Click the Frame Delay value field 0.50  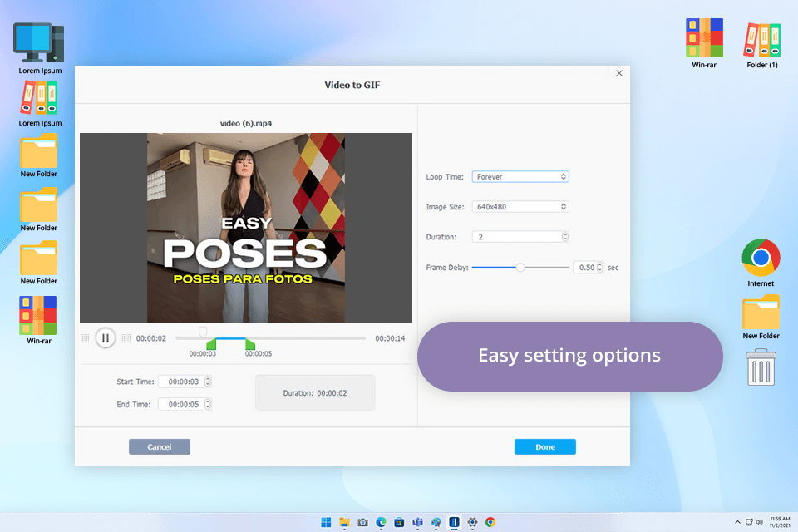[589, 268]
